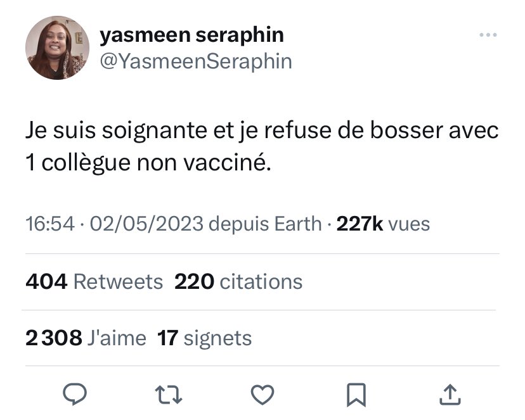The width and height of the screenshot is (525, 420).
Task: Open the three-dot more options menu
Action: (488, 35)
